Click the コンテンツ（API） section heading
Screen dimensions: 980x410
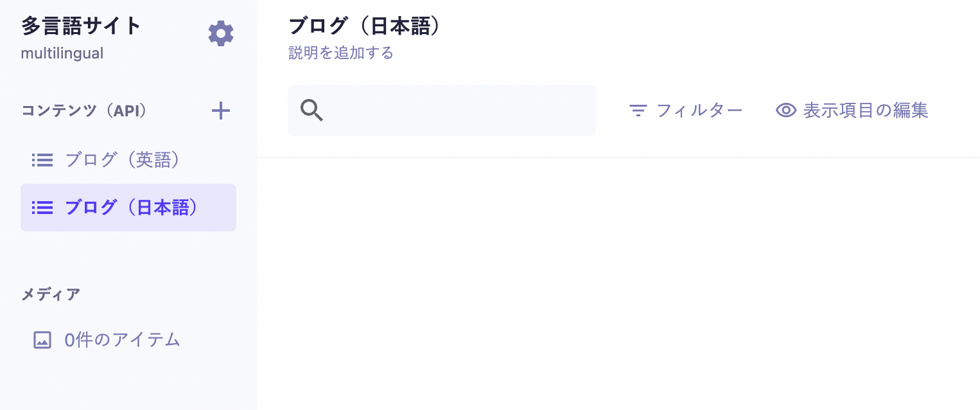pyautogui.click(x=85, y=111)
